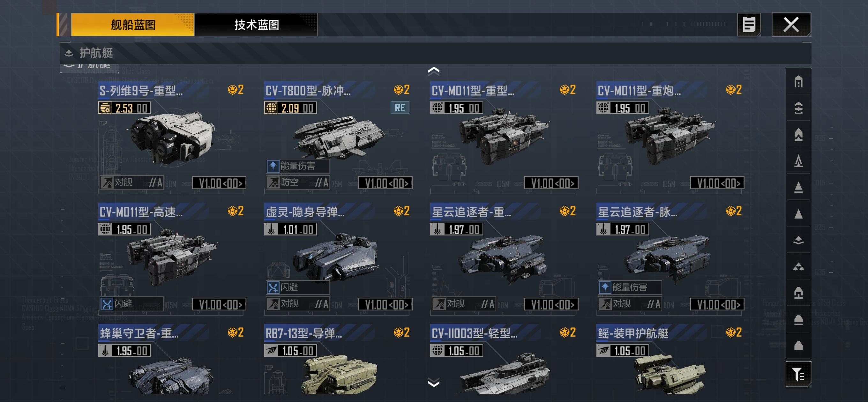Switch to 技术蓝图 tab
The width and height of the screenshot is (868, 402).
tap(257, 25)
